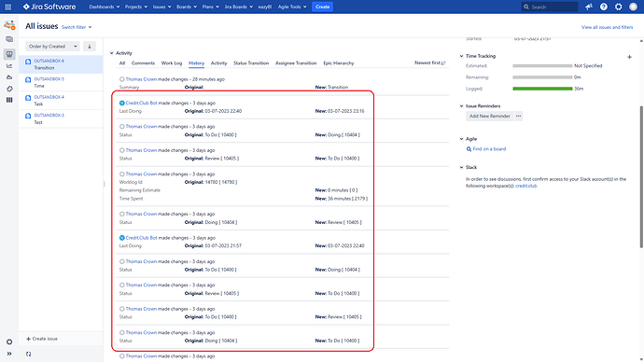The width and height of the screenshot is (644, 362).
Task: Open the Dashboards menu
Action: point(105,7)
